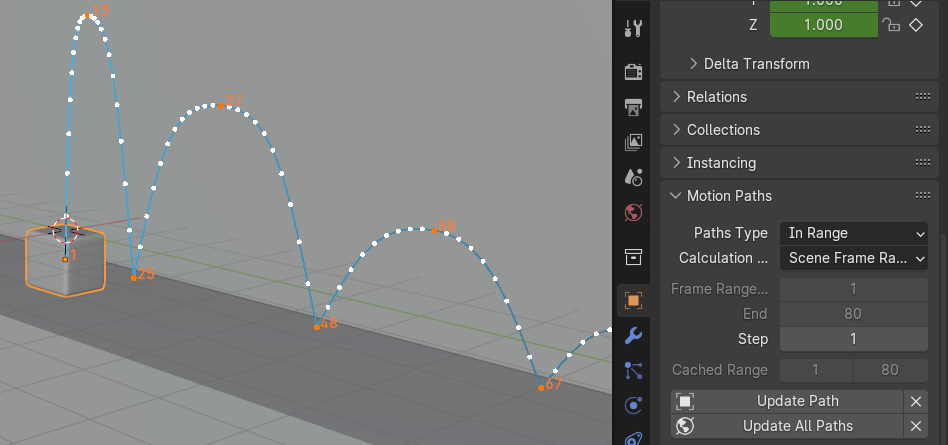
Task: Open the Paths Type dropdown
Action: pyautogui.click(x=855, y=233)
